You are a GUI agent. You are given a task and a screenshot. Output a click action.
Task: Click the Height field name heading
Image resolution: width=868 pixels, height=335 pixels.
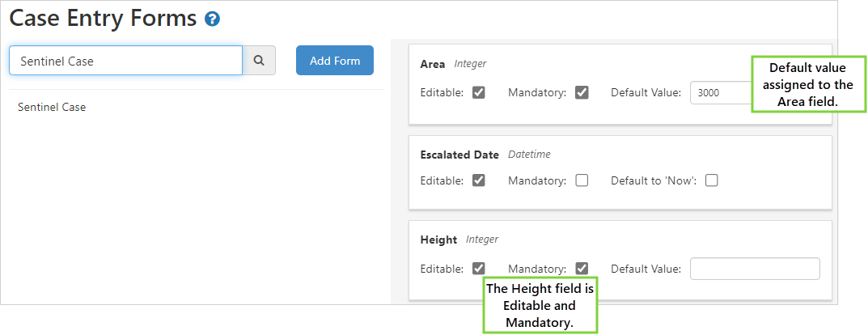point(438,240)
